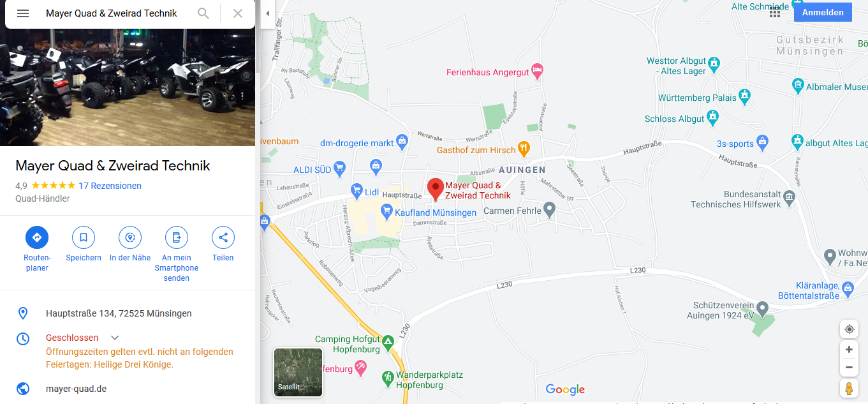Share place via Teilen icon
This screenshot has height=404, width=868.
click(x=223, y=237)
